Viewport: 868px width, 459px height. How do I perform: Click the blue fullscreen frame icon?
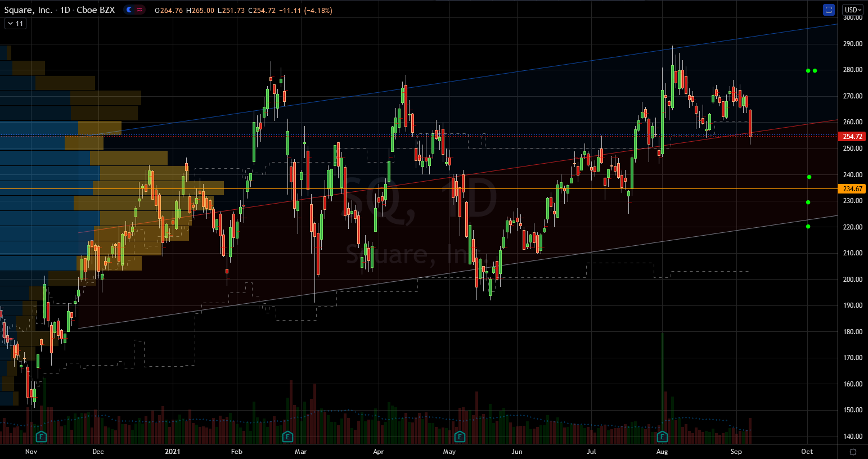(x=828, y=10)
